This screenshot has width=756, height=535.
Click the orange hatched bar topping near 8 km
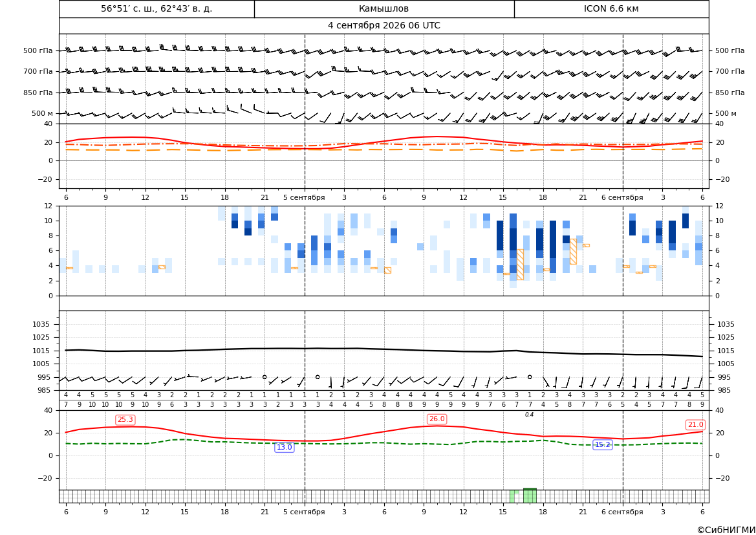point(573,252)
